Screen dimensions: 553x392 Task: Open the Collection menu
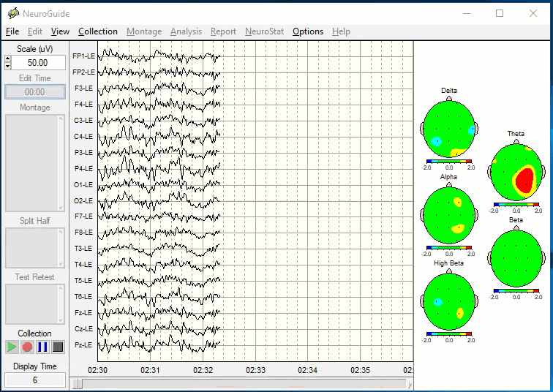coord(98,31)
